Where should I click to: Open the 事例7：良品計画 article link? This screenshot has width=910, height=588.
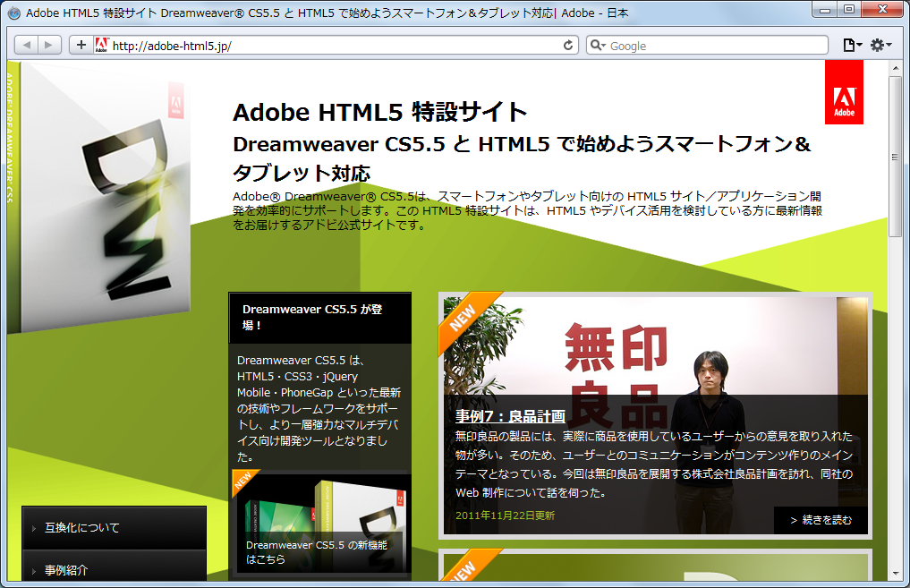point(510,416)
